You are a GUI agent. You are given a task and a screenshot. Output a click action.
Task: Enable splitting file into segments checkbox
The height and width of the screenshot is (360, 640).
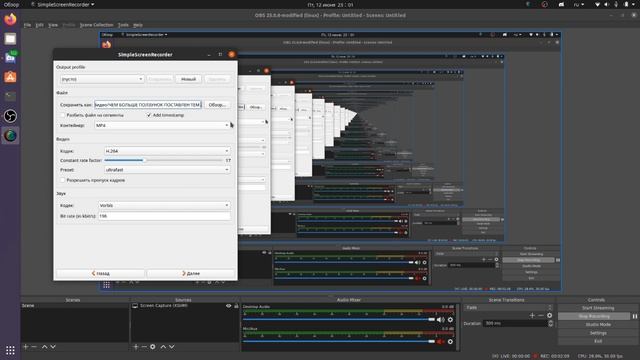click(x=63, y=115)
